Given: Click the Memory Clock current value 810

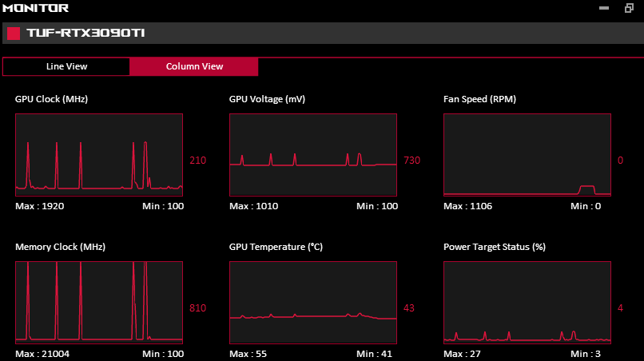Looking at the screenshot, I should pyautogui.click(x=197, y=308).
